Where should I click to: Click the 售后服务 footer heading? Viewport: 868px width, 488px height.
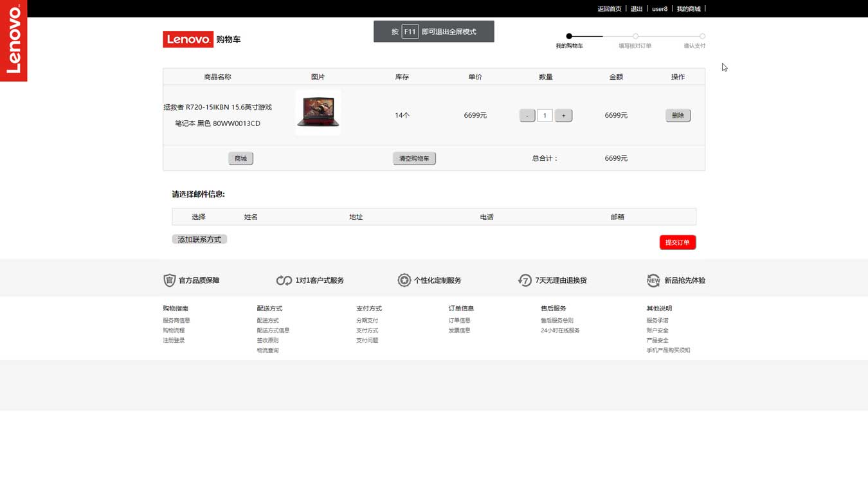(x=554, y=309)
